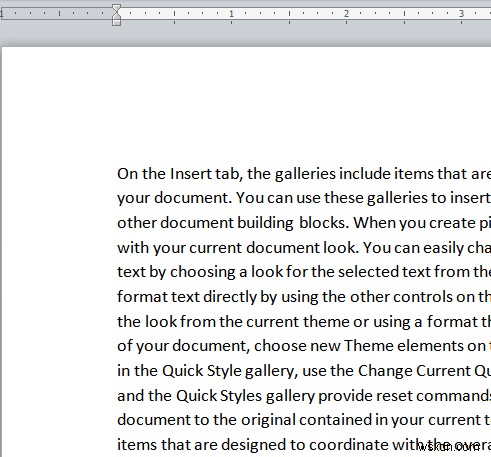The image size is (491, 457).
Task: Select the First Line Indent marker on ruler
Action: tap(116, 8)
